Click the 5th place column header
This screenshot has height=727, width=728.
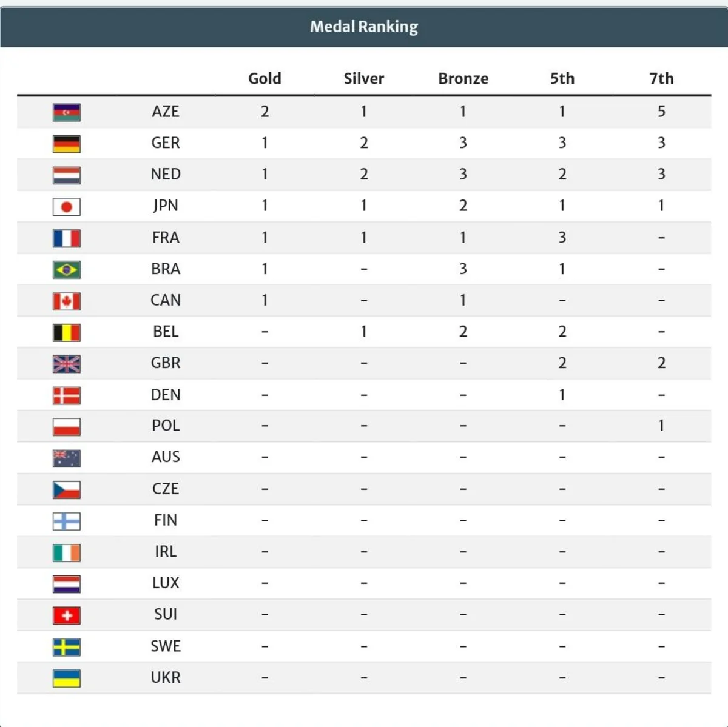click(562, 79)
